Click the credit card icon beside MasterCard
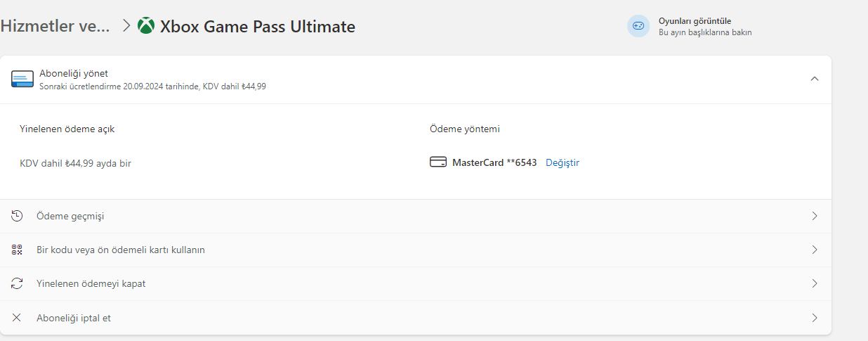This screenshot has width=868, height=341. [438, 162]
